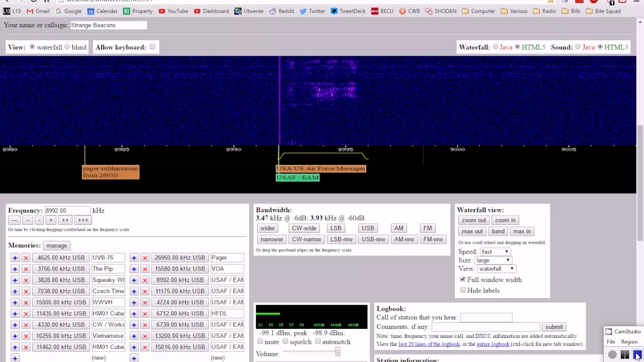Switch to USB demodulation mode
644x362 pixels.
click(x=368, y=228)
